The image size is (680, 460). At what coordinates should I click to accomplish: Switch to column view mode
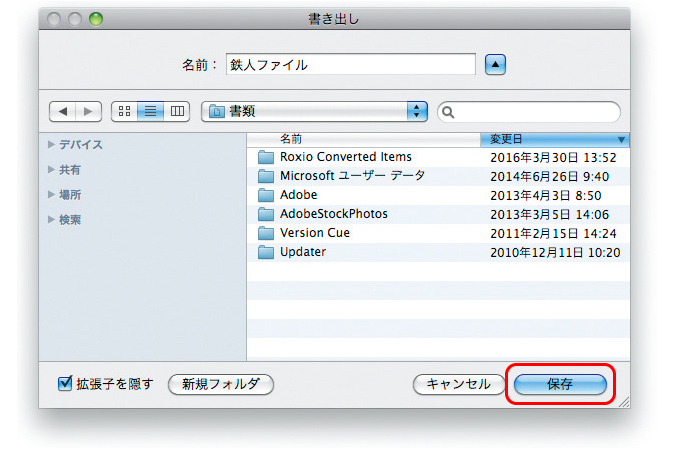click(x=177, y=111)
